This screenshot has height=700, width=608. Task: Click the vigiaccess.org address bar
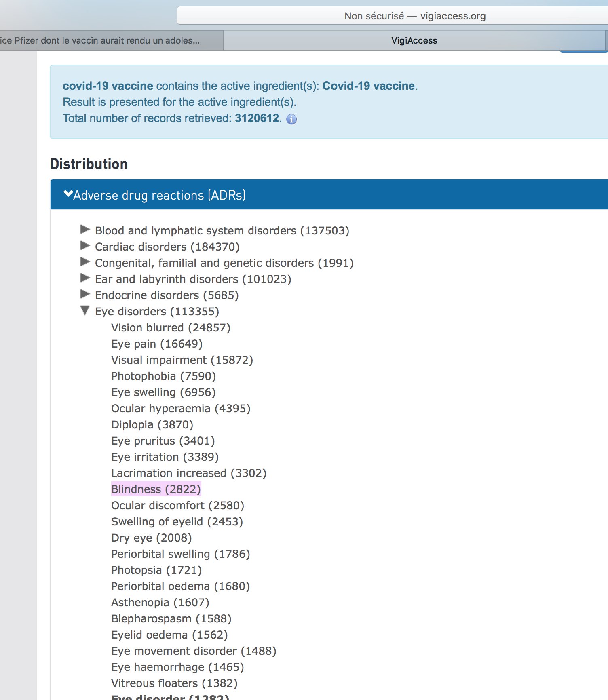pyautogui.click(x=415, y=16)
